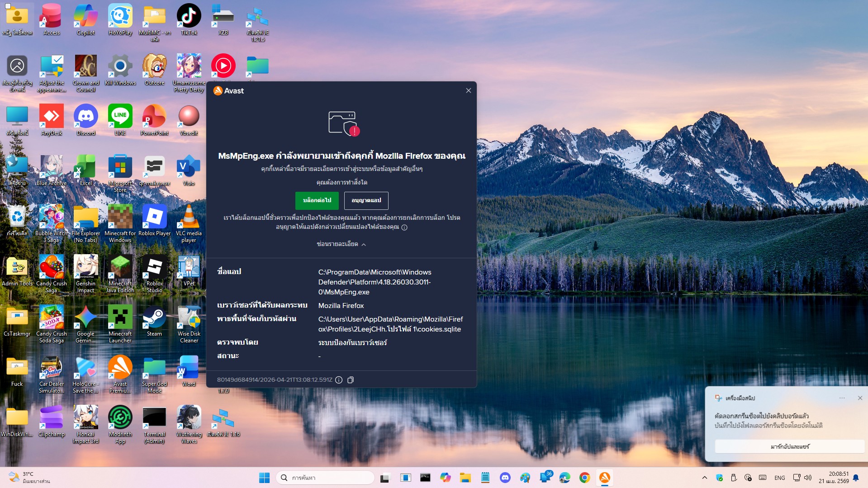Open Google Chrome from the taskbar
This screenshot has width=868, height=488.
[584, 478]
